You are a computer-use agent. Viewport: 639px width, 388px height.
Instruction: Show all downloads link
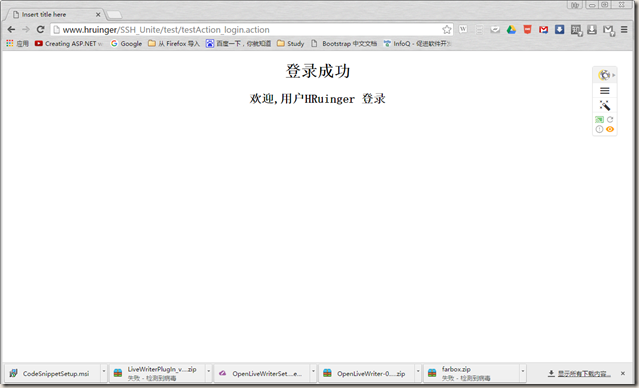[579, 373]
